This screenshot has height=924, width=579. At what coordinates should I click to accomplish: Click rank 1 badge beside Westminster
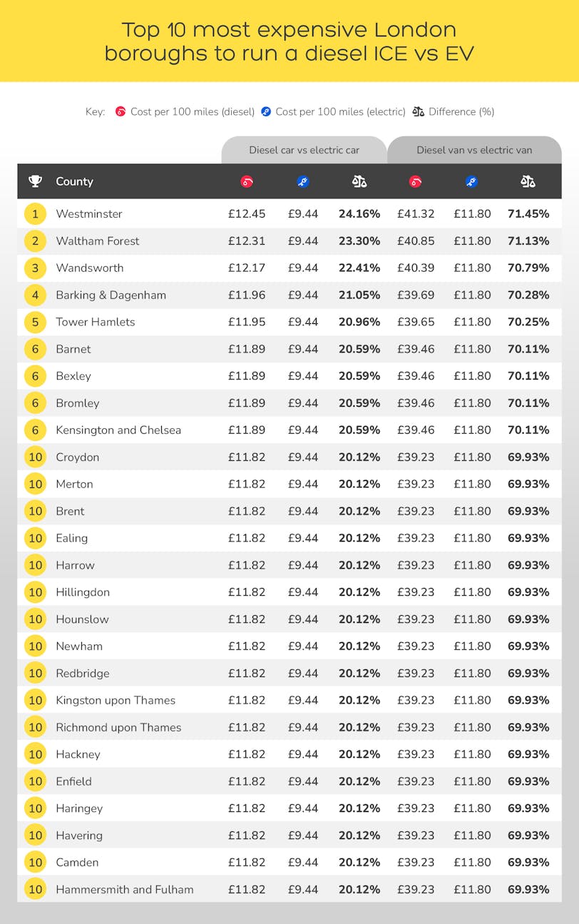(x=35, y=214)
